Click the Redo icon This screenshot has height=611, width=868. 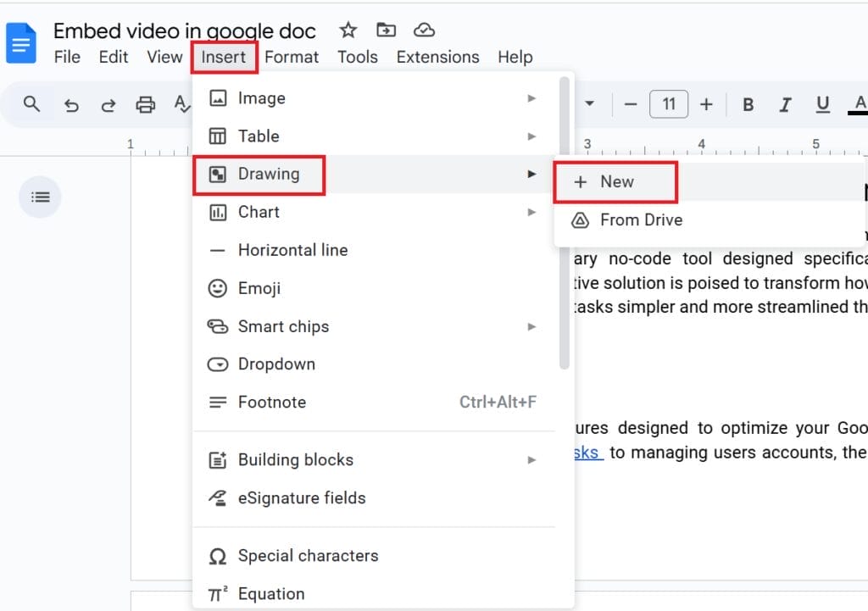click(108, 103)
